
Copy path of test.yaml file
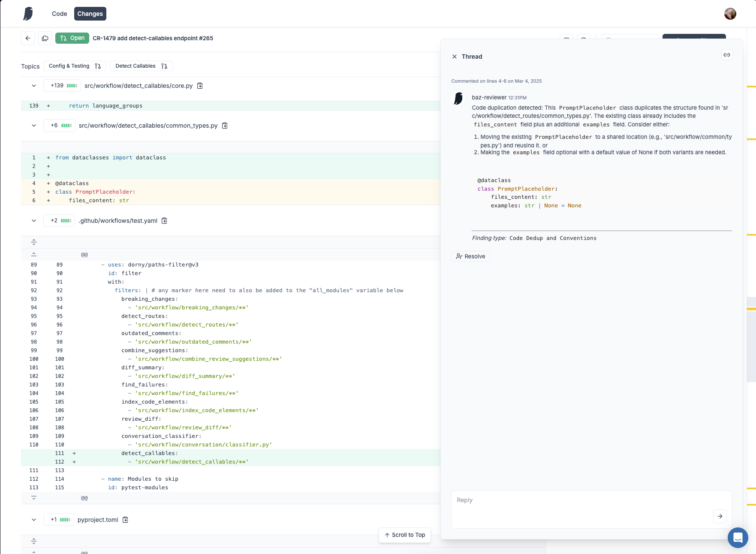tap(164, 221)
